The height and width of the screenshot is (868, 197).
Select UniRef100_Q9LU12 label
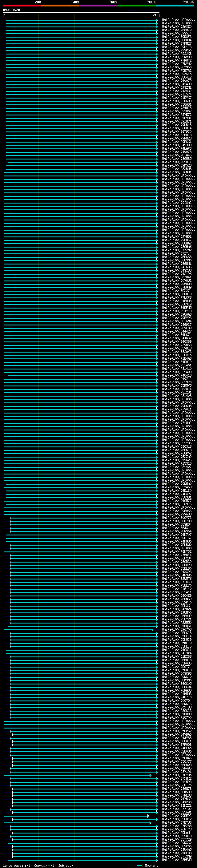pyautogui.click(x=176, y=819)
